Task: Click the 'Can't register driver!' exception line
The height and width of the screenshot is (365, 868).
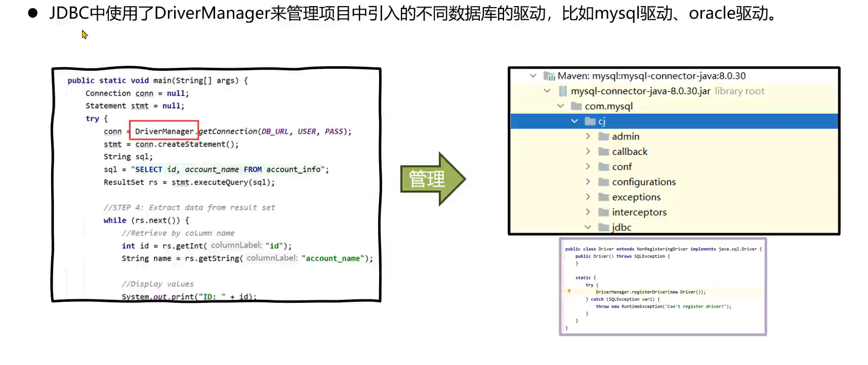Action: (664, 306)
